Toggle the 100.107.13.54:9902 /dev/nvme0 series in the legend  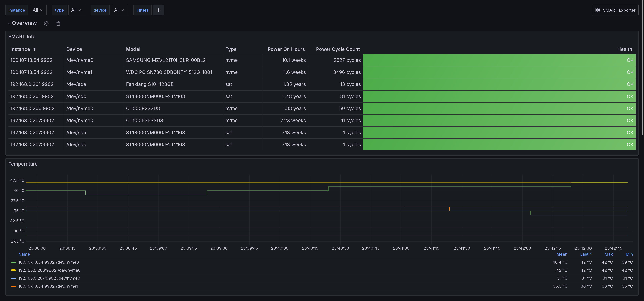(48, 262)
